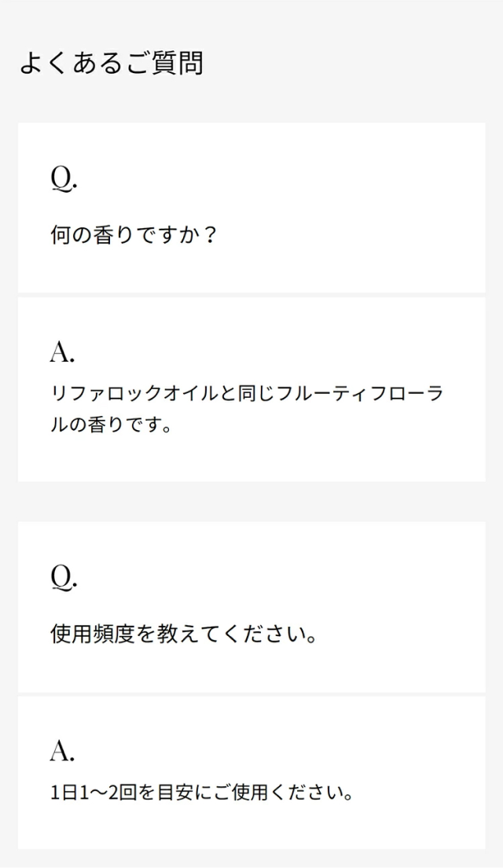
Task: Click the "ルの香りです。" answer line
Action: (111, 425)
